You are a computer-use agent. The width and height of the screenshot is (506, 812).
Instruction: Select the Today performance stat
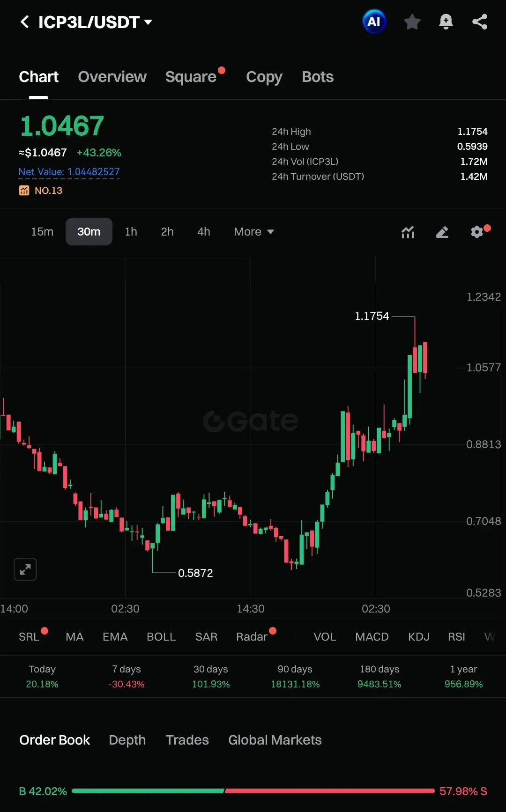(42, 677)
